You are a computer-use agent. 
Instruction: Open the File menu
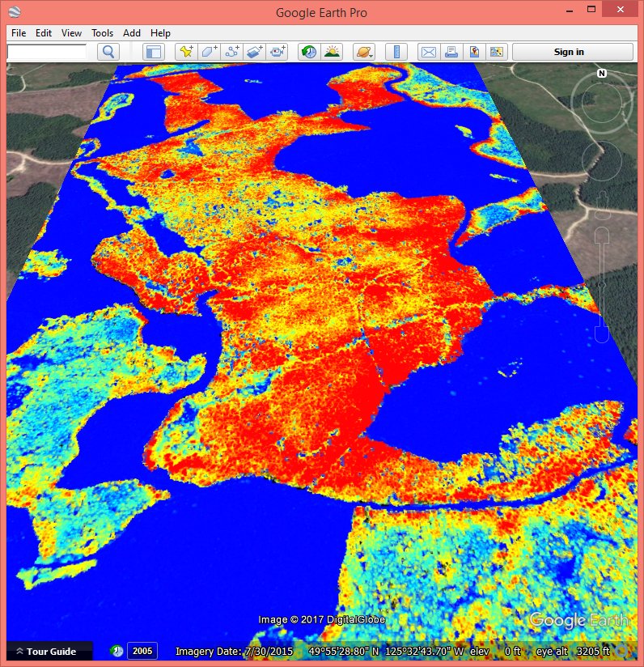[x=19, y=33]
